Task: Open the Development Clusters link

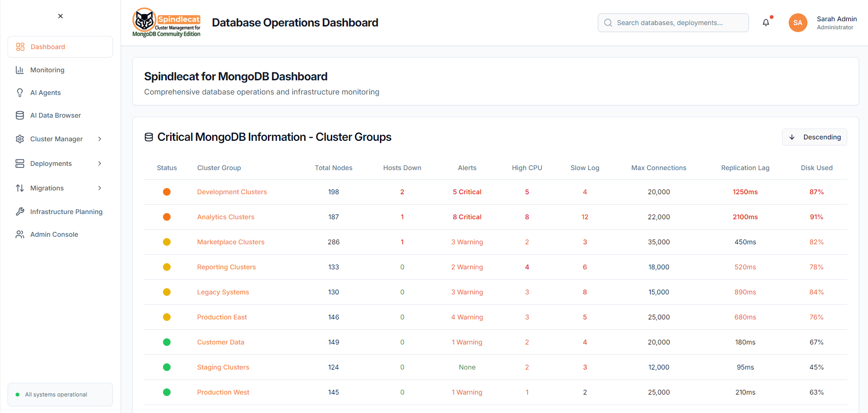Action: 232,192
